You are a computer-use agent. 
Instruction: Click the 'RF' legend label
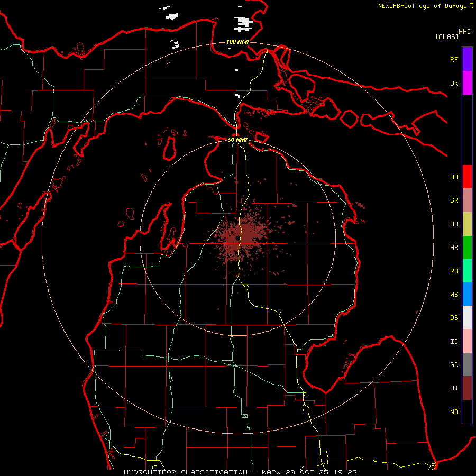pyautogui.click(x=454, y=59)
